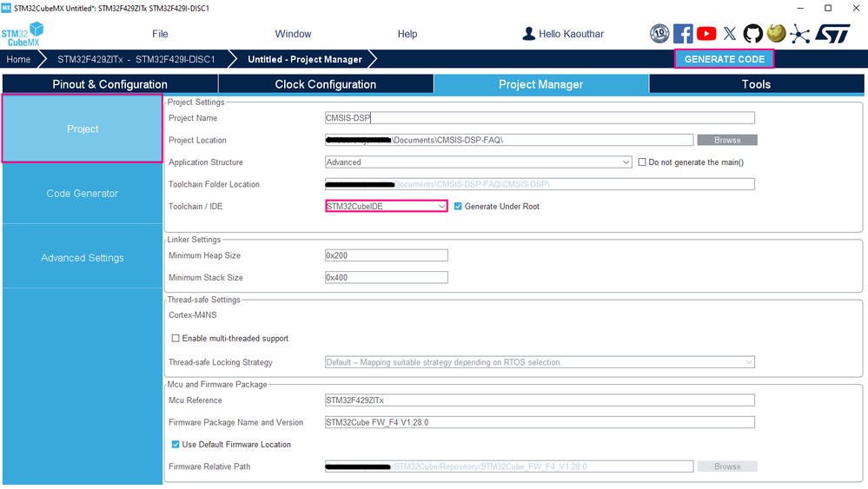The width and height of the screenshot is (868, 489).
Task: Maximize the STM32CubeMX window
Action: [828, 8]
